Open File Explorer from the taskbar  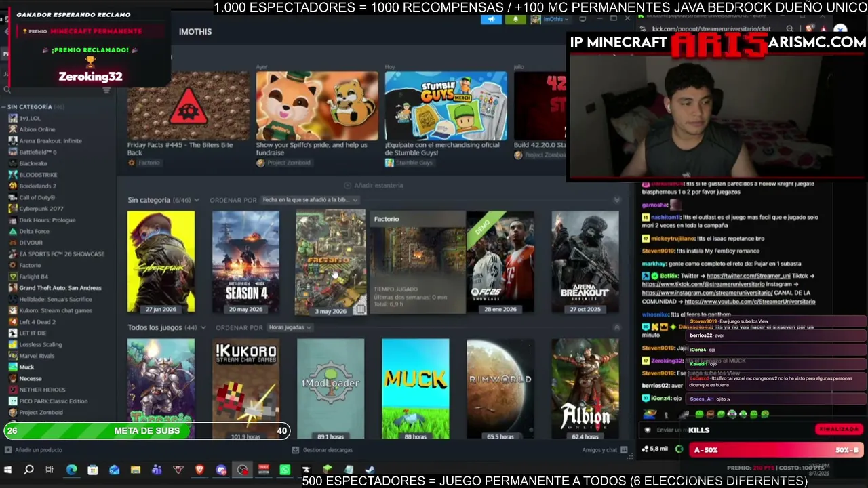pyautogui.click(x=136, y=470)
